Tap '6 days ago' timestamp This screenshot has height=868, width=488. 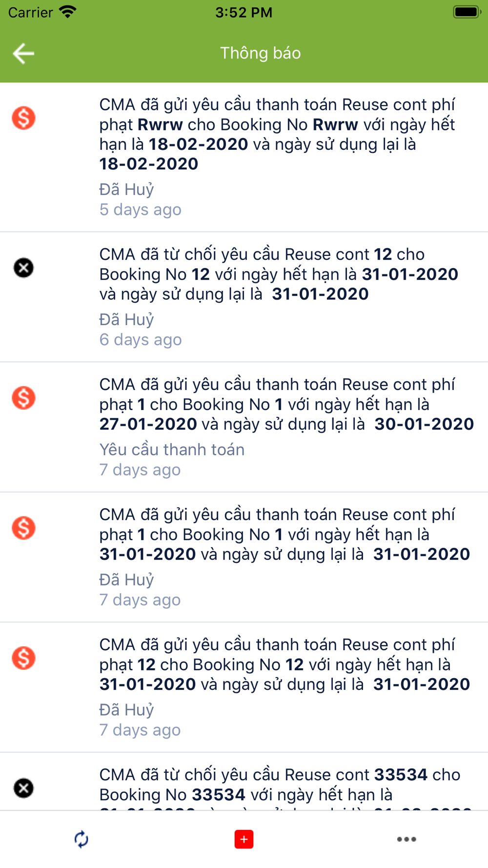click(x=141, y=339)
